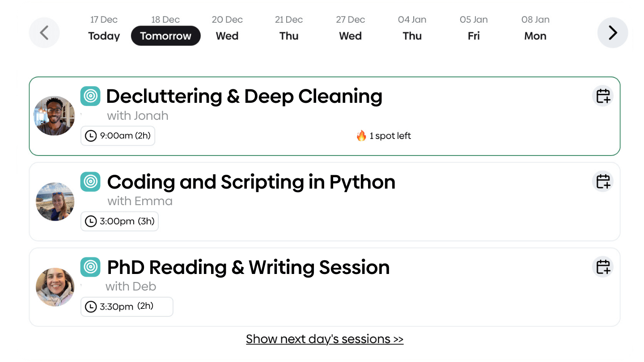Click target icon beside Decluttering & Deep Cleaning
Viewport: 644px width, 362px height.
pos(90,96)
